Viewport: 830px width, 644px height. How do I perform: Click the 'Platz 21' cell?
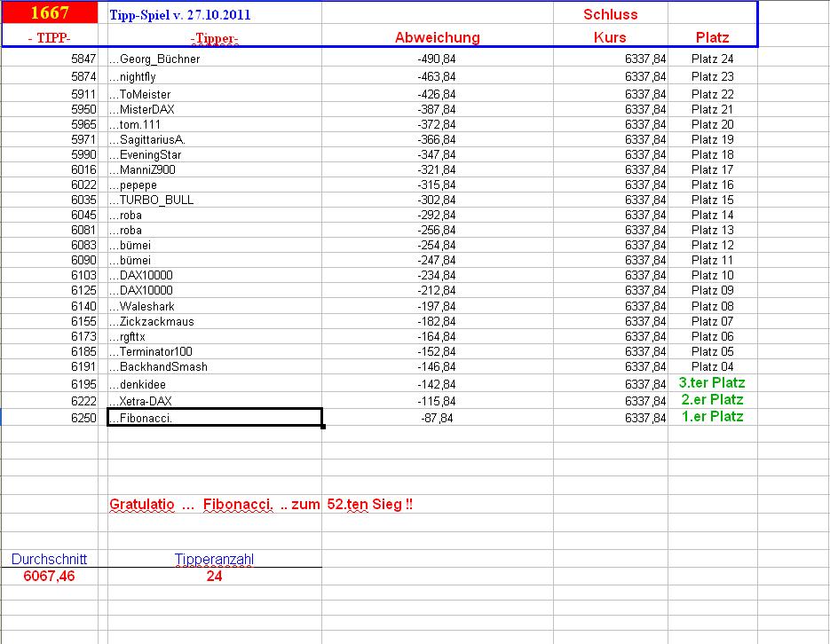click(712, 109)
